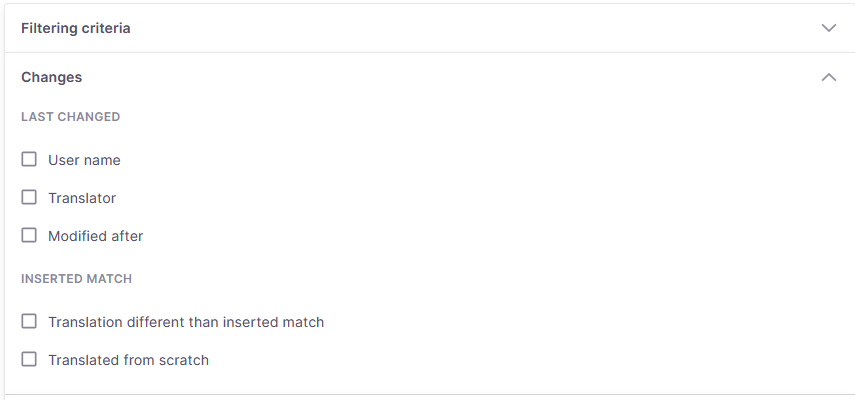The height and width of the screenshot is (400, 855).
Task: Click empty space in Changes header bar
Action: (x=450, y=77)
